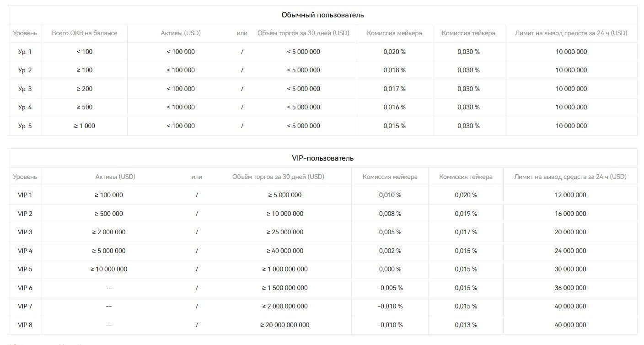644x345 pixels.
Task: Select the "Ур. 5" level cell
Action: pyautogui.click(x=25, y=126)
